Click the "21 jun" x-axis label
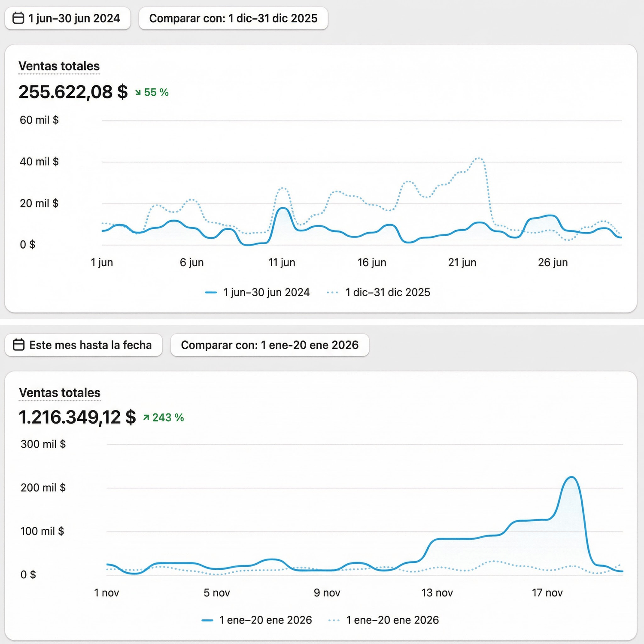 (462, 262)
